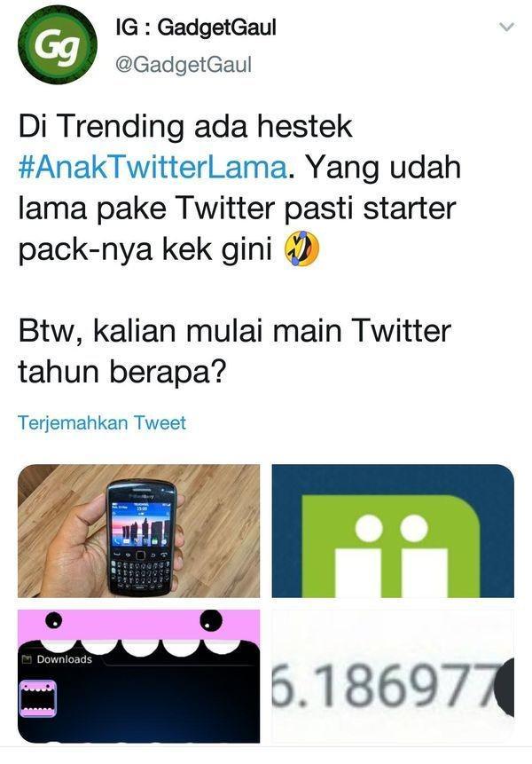View the pink monster Downloads image

pyautogui.click(x=138, y=676)
